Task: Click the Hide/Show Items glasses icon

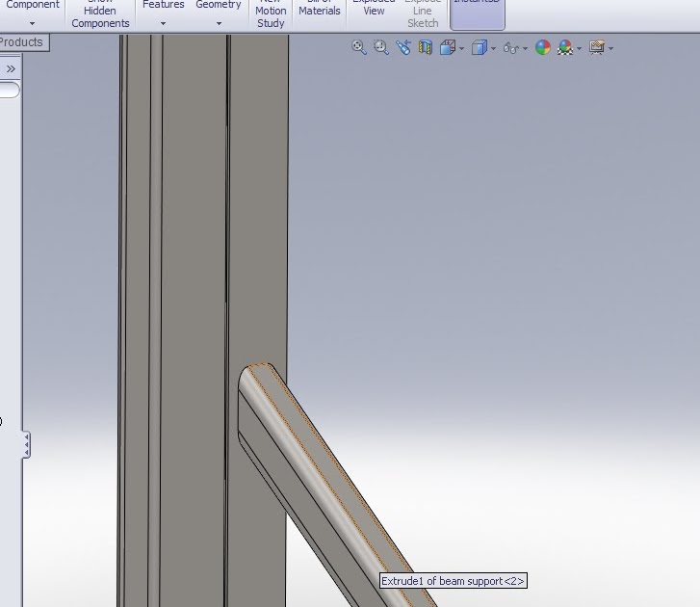Action: click(510, 47)
